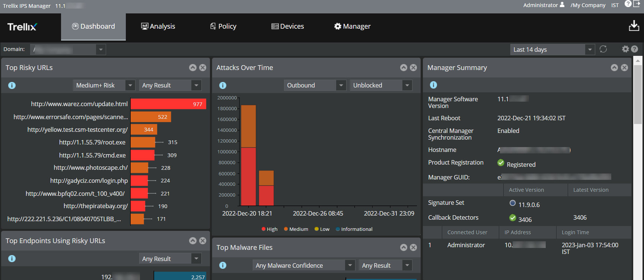
Task: Show info for Top Risky URLs
Action: click(12, 85)
